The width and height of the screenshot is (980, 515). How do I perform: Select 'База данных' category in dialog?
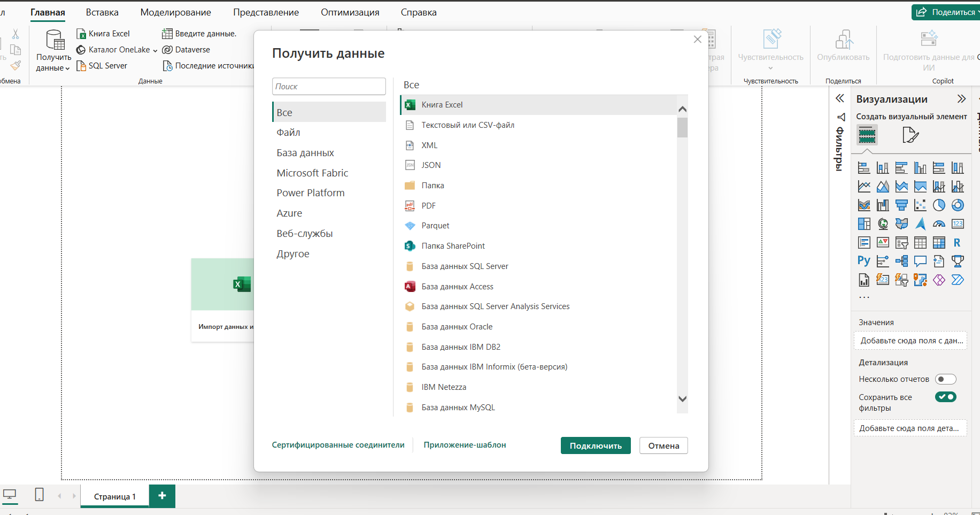click(x=305, y=153)
